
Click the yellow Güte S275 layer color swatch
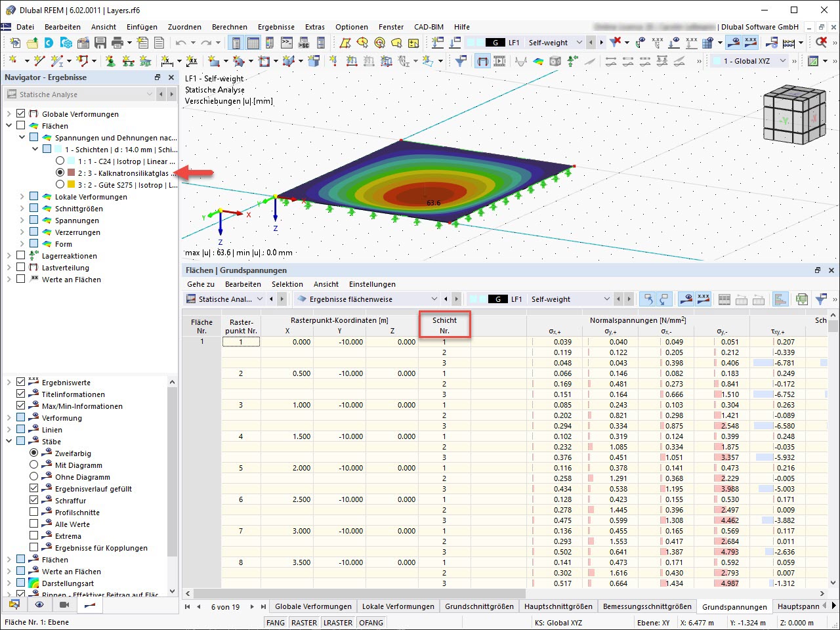(72, 185)
